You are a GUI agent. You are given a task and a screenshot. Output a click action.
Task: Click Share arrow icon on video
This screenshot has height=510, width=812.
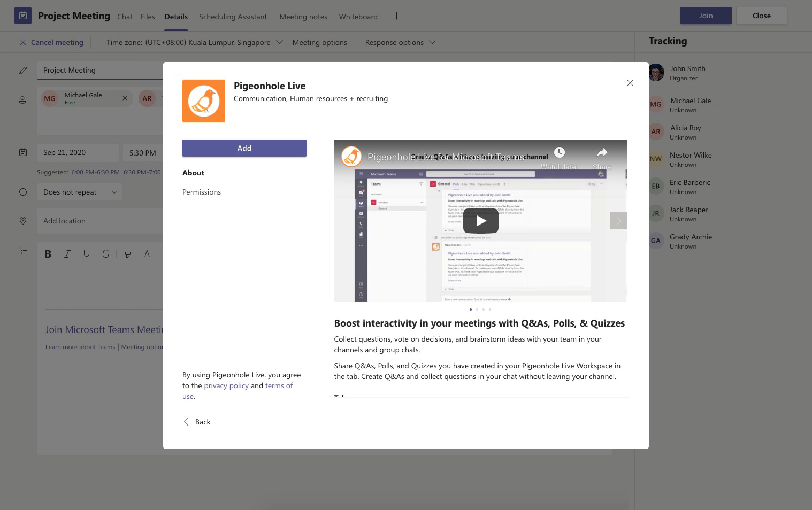(602, 153)
